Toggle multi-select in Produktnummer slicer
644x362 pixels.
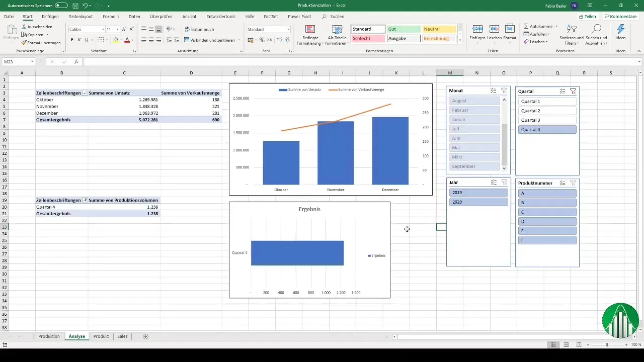pyautogui.click(x=562, y=183)
